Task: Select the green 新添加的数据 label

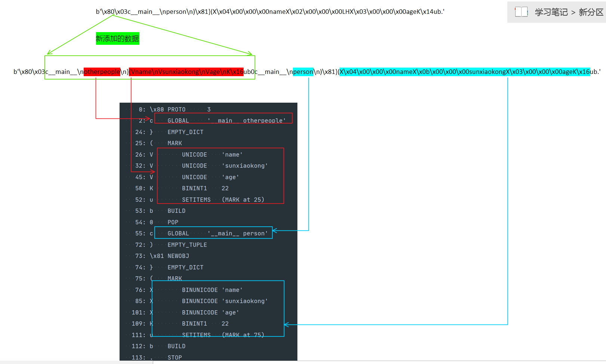Action: click(x=117, y=38)
